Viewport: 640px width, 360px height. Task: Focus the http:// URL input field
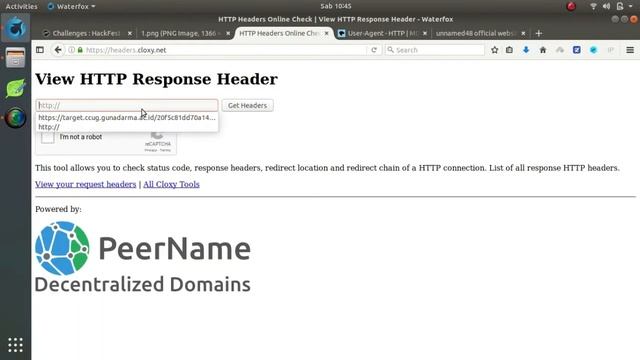(127, 105)
